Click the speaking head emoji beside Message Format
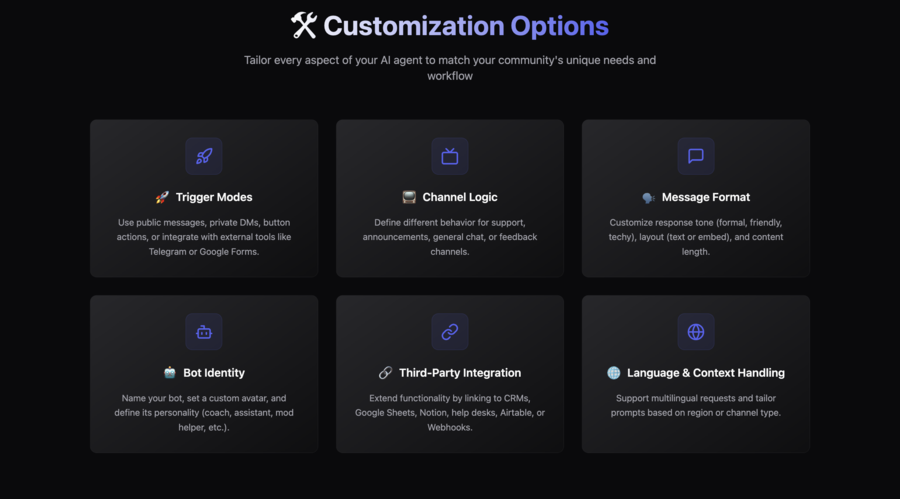900x499 pixels. click(x=649, y=198)
